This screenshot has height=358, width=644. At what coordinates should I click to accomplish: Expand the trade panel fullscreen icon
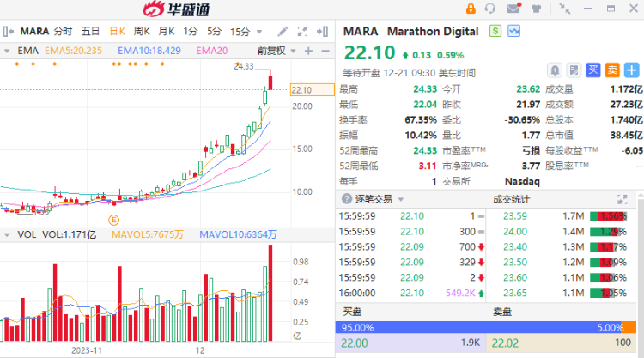[623, 199]
